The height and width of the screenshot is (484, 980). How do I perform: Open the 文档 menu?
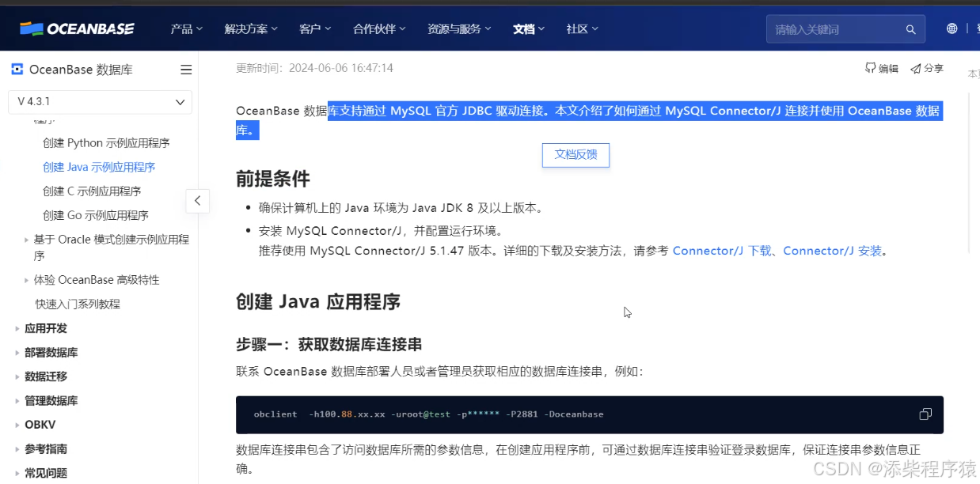(x=529, y=29)
